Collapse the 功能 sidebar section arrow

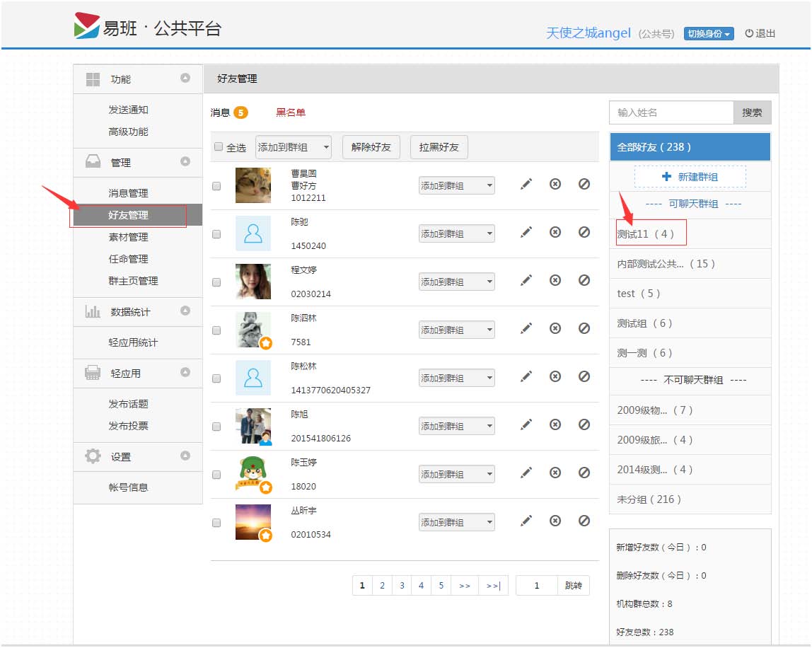pos(185,79)
